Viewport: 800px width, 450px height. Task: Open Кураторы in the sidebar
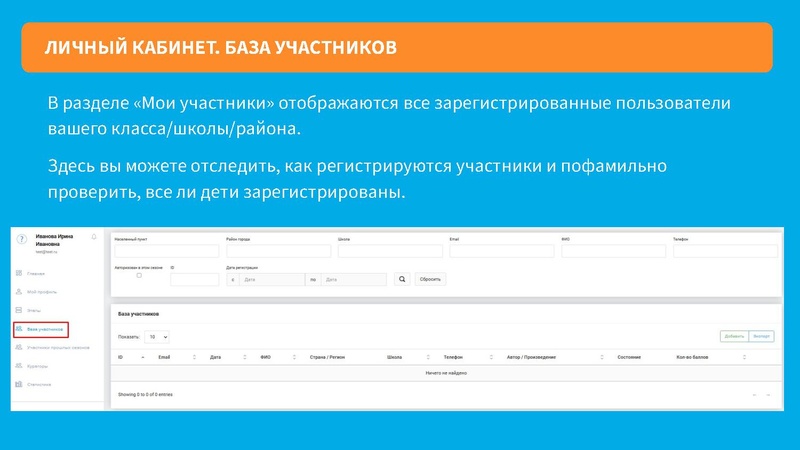(x=37, y=366)
